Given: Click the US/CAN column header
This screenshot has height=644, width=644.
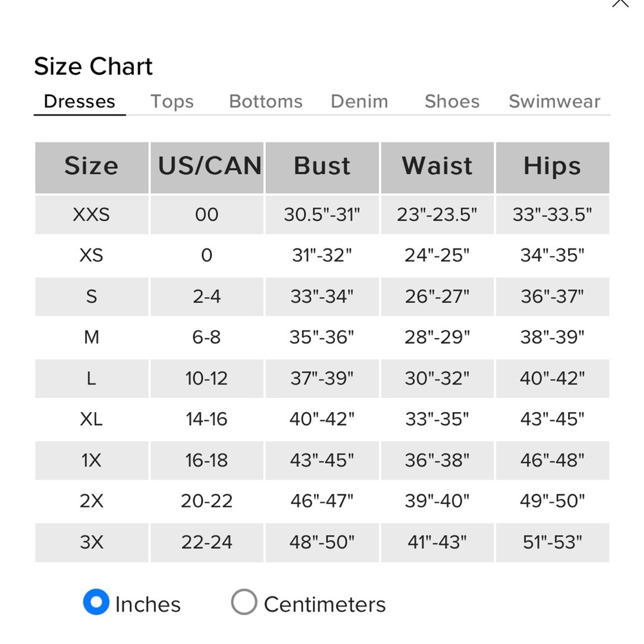Looking at the screenshot, I should [x=207, y=167].
